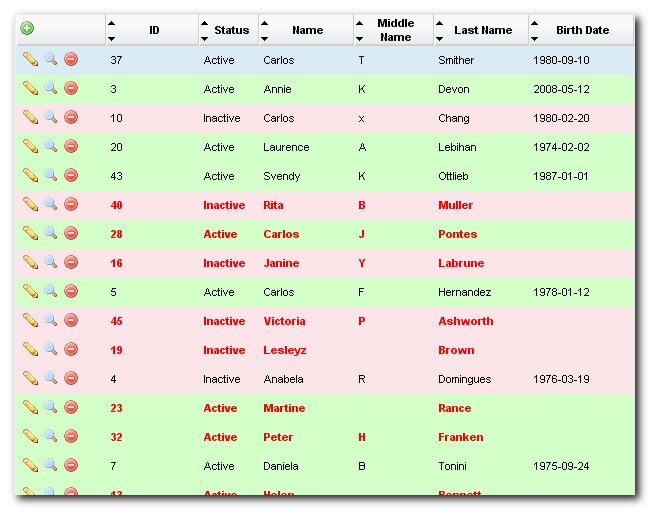The width and height of the screenshot is (649, 509).
Task: Delete Rita Muller record
Action: [71, 204]
